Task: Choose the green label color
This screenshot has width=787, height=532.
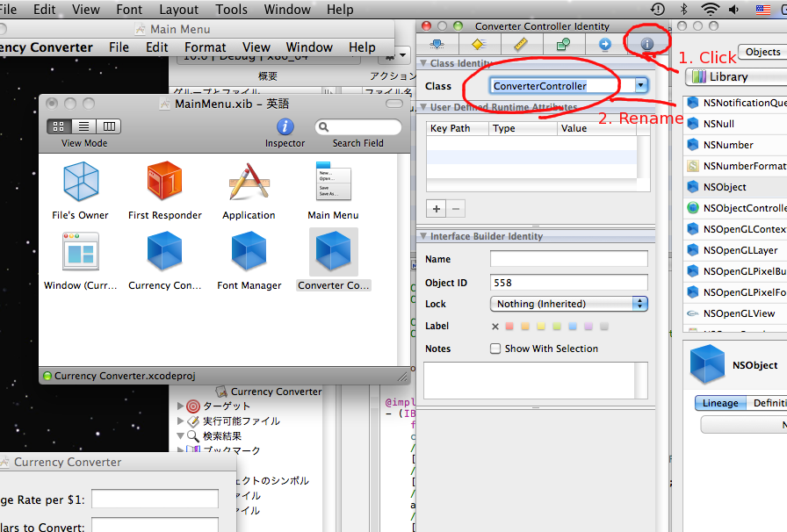Action: [557, 327]
